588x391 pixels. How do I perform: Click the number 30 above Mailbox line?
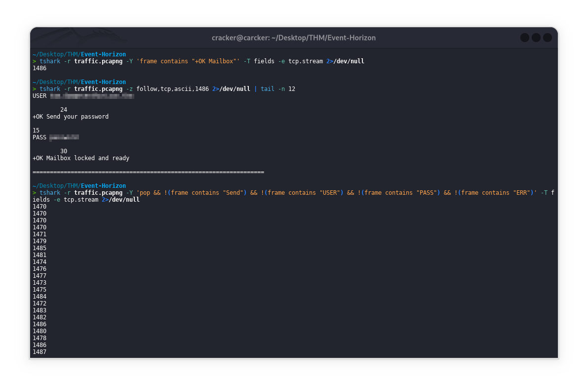(64, 151)
